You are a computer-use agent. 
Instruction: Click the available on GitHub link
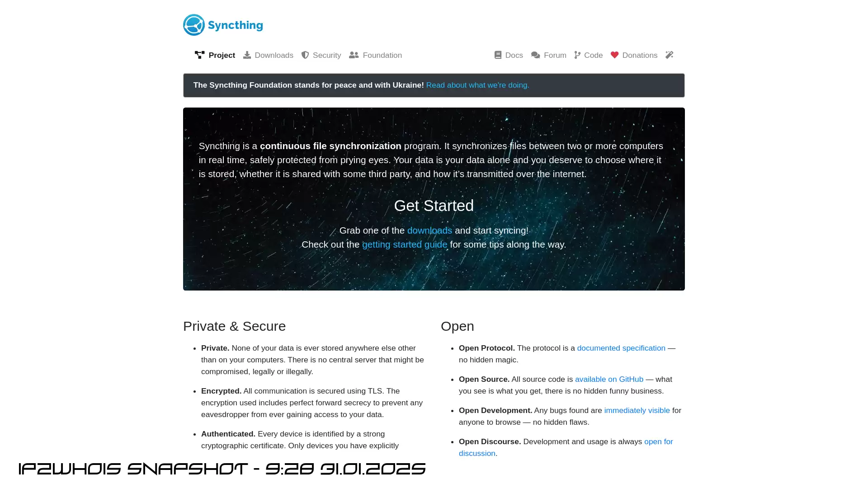coord(609,379)
